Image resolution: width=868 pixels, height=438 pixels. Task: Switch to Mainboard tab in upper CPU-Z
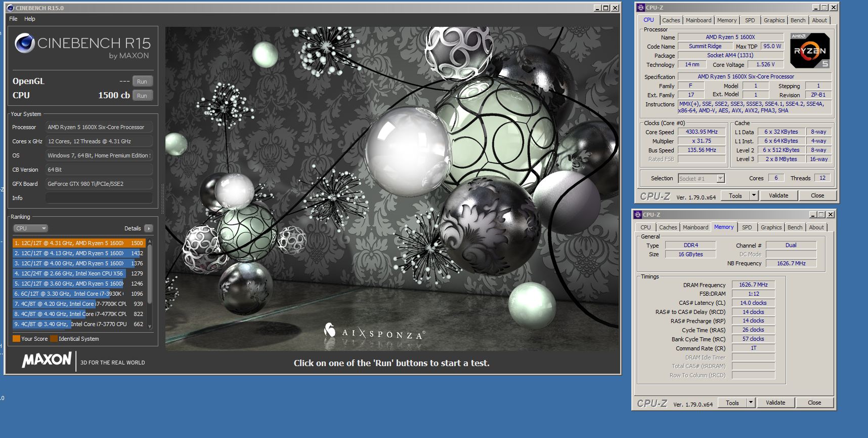699,20
